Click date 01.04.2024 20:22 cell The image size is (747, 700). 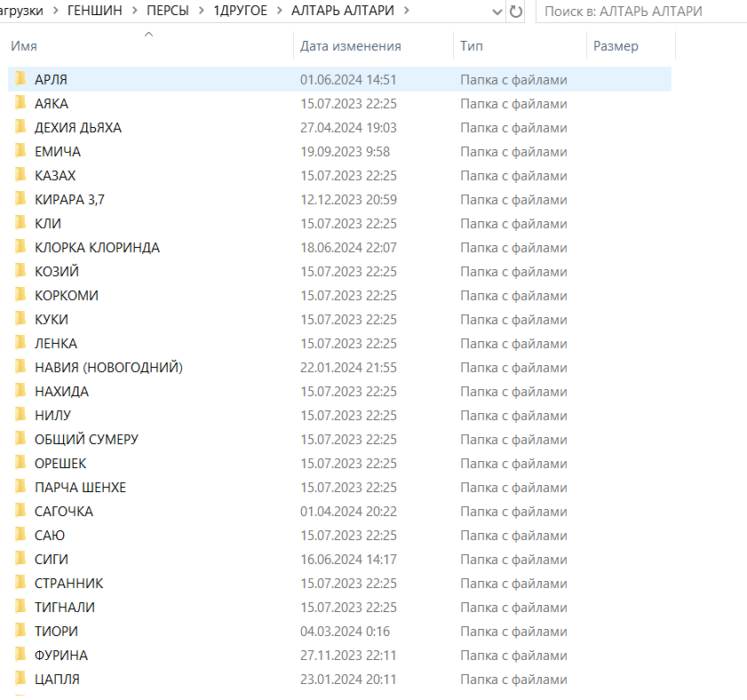348,512
